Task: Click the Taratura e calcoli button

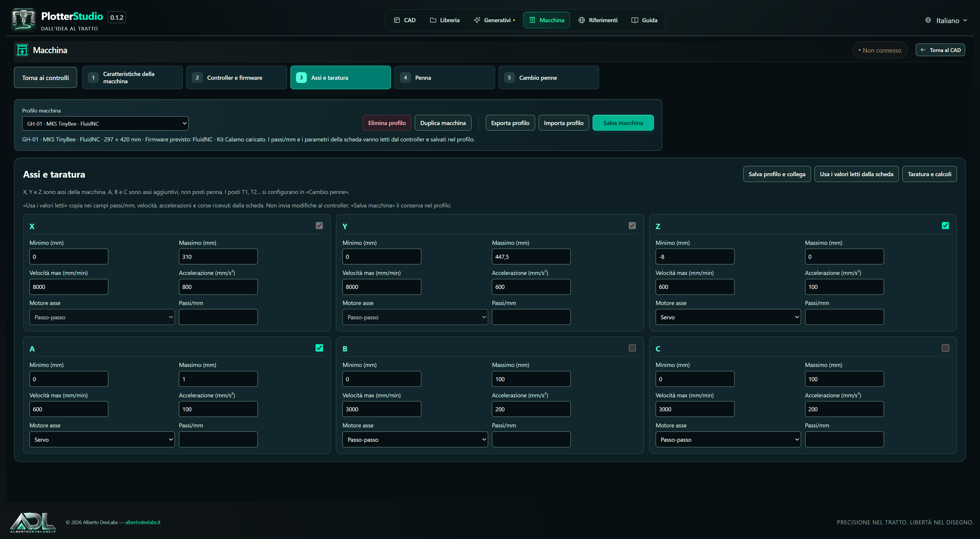Action: (x=929, y=174)
